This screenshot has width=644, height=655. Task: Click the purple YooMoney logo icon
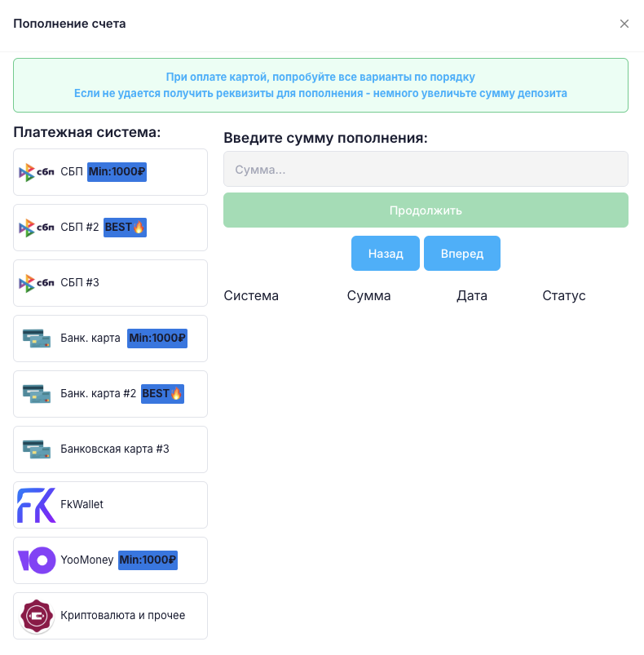(37, 560)
